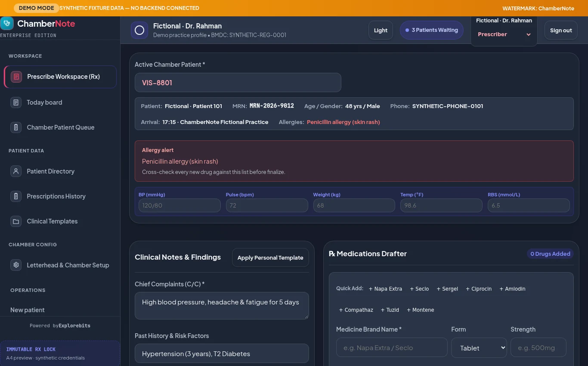588x366 pixels.
Task: Quick add Compathaz
Action: click(356, 310)
